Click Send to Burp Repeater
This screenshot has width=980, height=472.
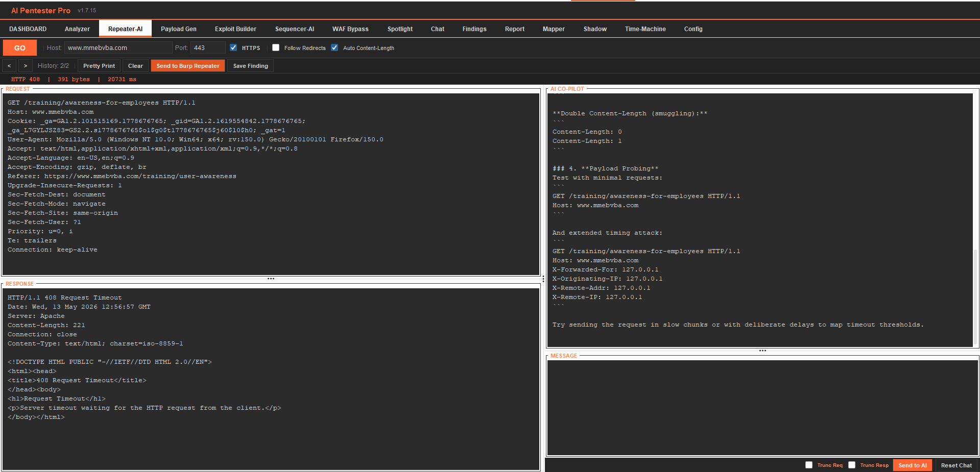pyautogui.click(x=188, y=66)
